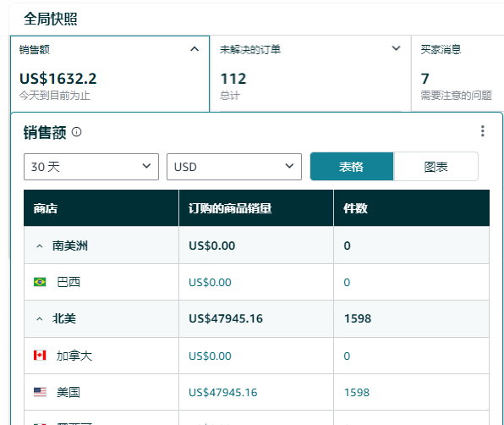
Task: Collapse the 南美洲 region row
Action: 40,246
